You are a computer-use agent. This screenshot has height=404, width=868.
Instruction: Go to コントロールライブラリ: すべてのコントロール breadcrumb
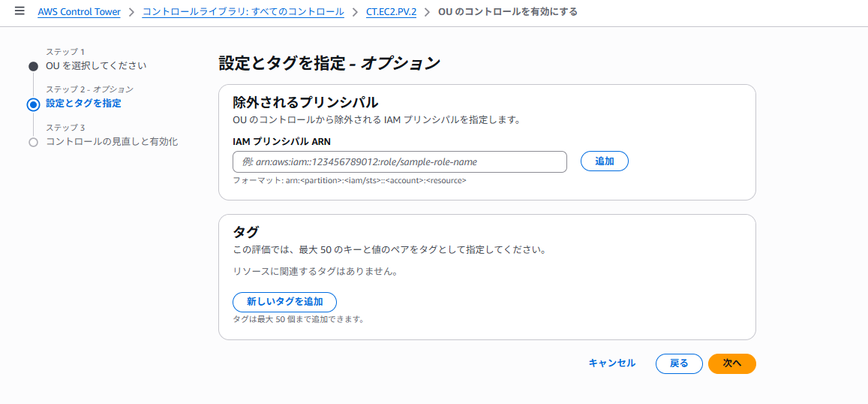pos(243,12)
